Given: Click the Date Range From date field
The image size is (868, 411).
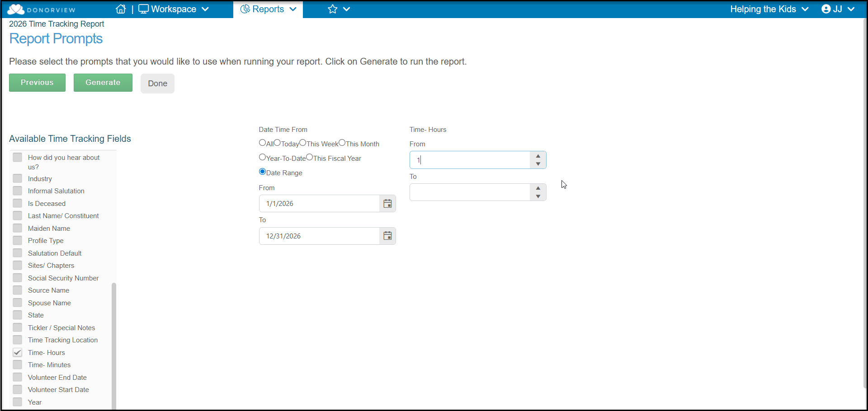Looking at the screenshot, I should pyautogui.click(x=319, y=204).
